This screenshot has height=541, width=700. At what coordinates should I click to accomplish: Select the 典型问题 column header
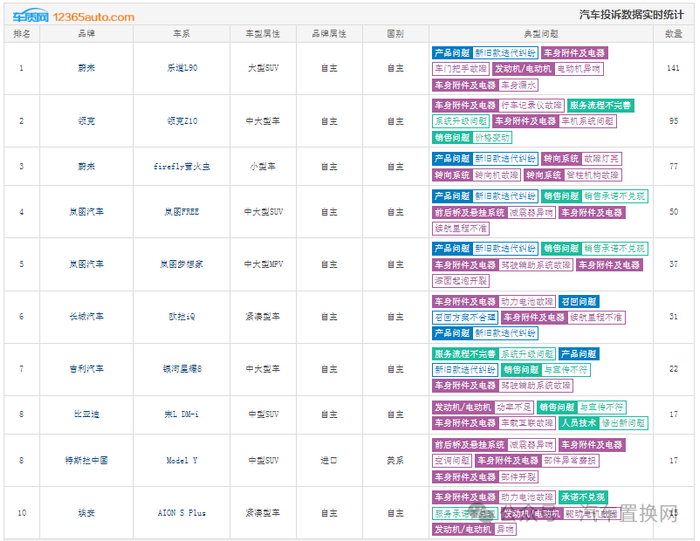541,33
